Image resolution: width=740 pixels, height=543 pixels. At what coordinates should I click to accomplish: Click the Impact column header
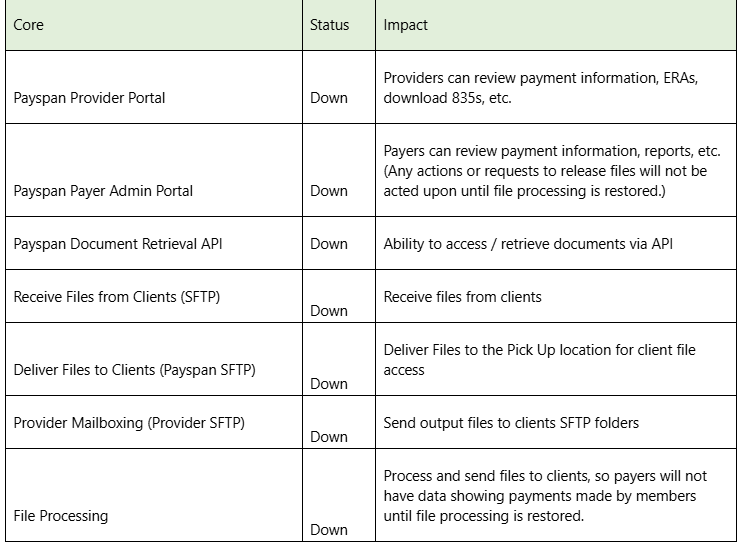[x=406, y=25]
